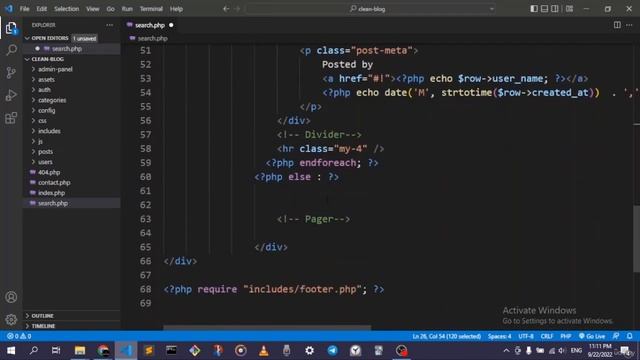The width and height of the screenshot is (640, 360).
Task: Select the search.php editor tab
Action: tap(150, 25)
